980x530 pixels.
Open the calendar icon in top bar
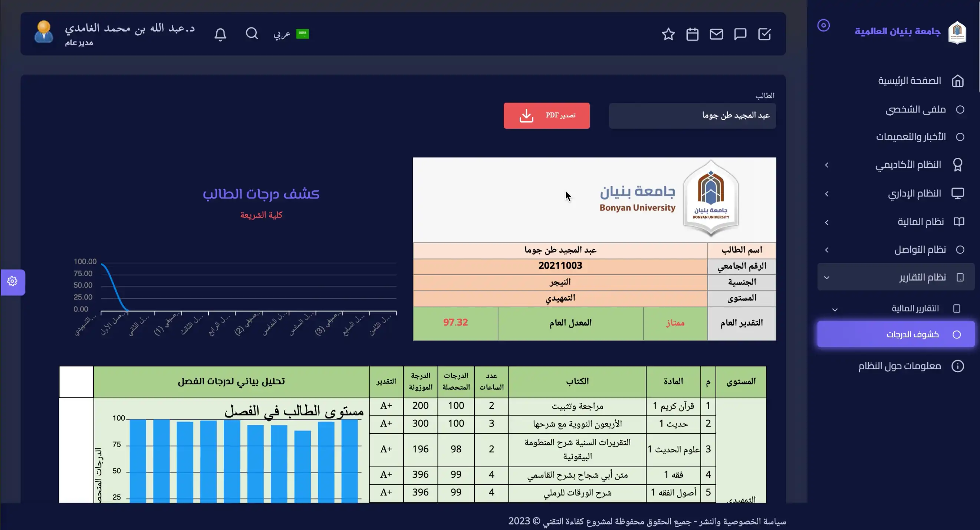tap(693, 34)
